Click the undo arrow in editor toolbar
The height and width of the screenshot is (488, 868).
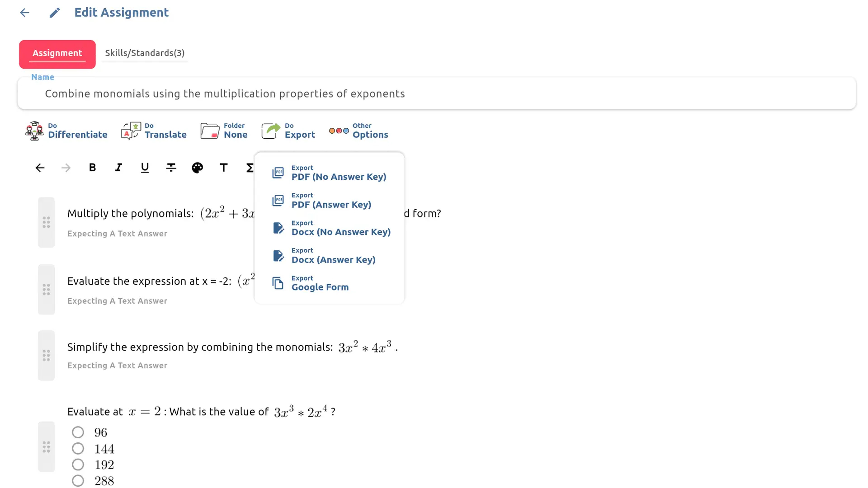pyautogui.click(x=40, y=168)
